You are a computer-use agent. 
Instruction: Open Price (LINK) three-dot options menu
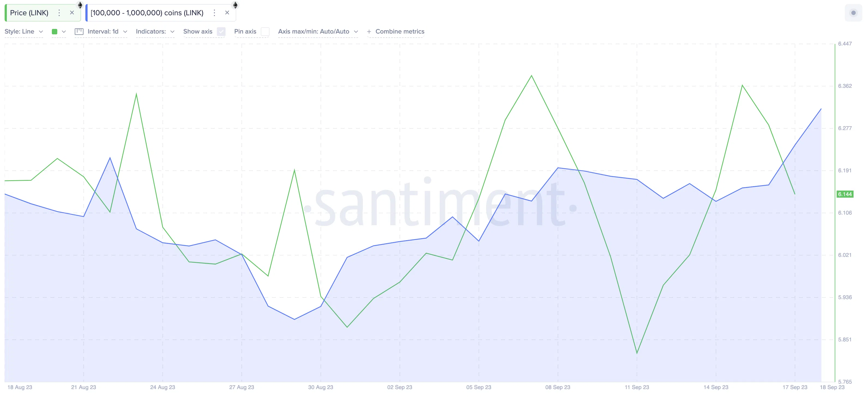pyautogui.click(x=59, y=13)
